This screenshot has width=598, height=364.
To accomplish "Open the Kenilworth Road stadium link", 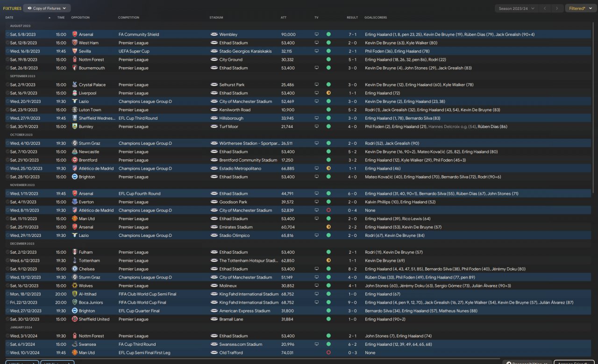I will pyautogui.click(x=235, y=110).
